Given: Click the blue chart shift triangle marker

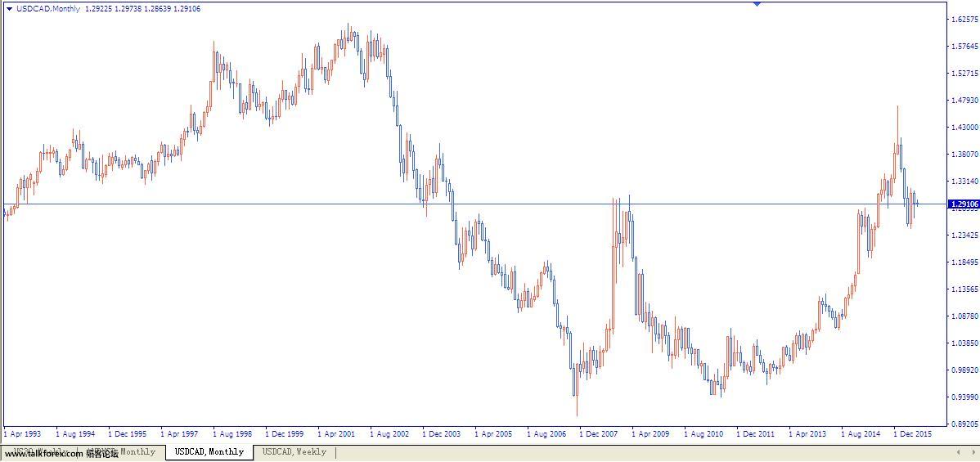Looking at the screenshot, I should [757, 4].
